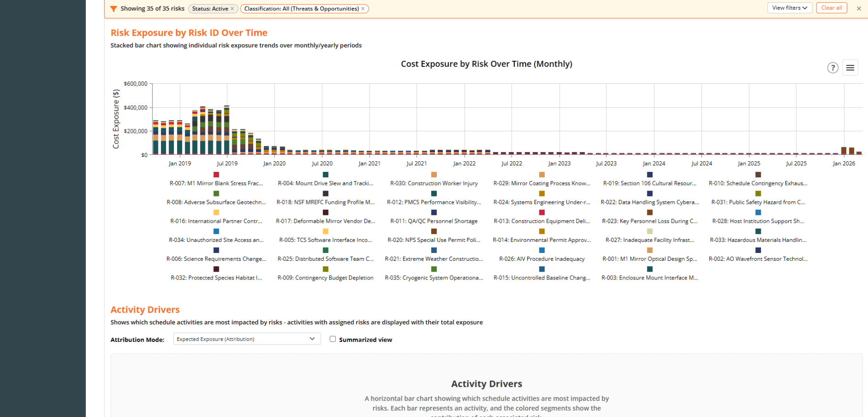Check the Summarized view checkbox

(333, 339)
